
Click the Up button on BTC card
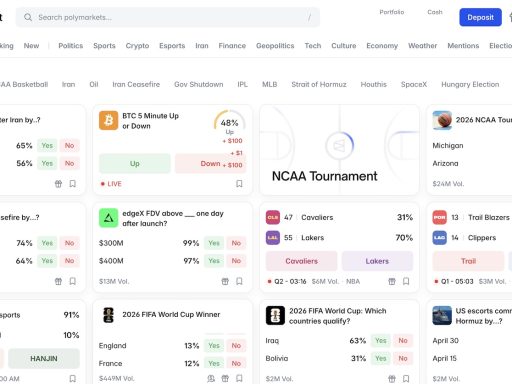coord(135,163)
